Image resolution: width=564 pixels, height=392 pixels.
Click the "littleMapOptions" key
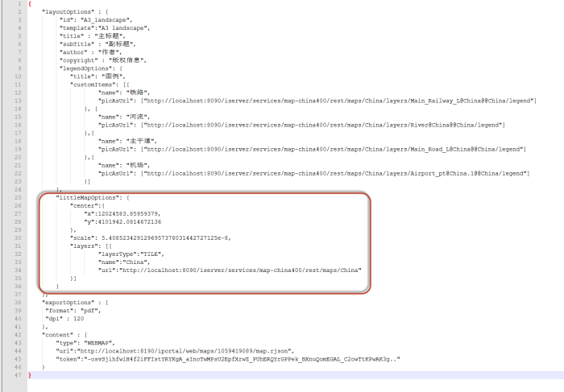(x=89, y=197)
